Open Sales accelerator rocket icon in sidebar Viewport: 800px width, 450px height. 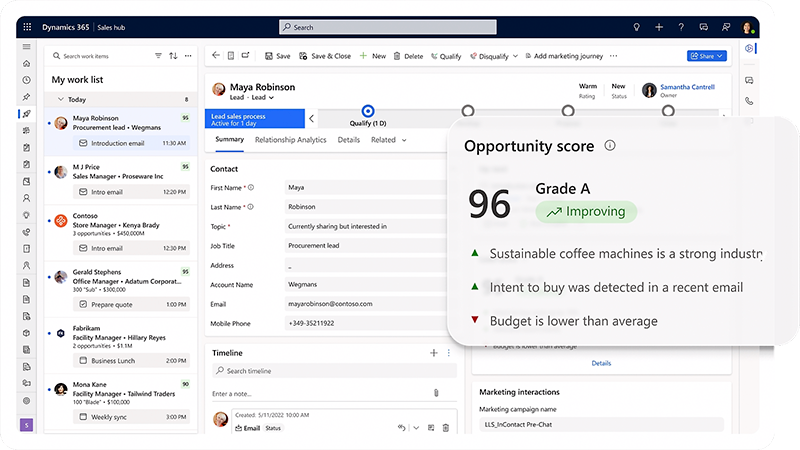coord(27,114)
